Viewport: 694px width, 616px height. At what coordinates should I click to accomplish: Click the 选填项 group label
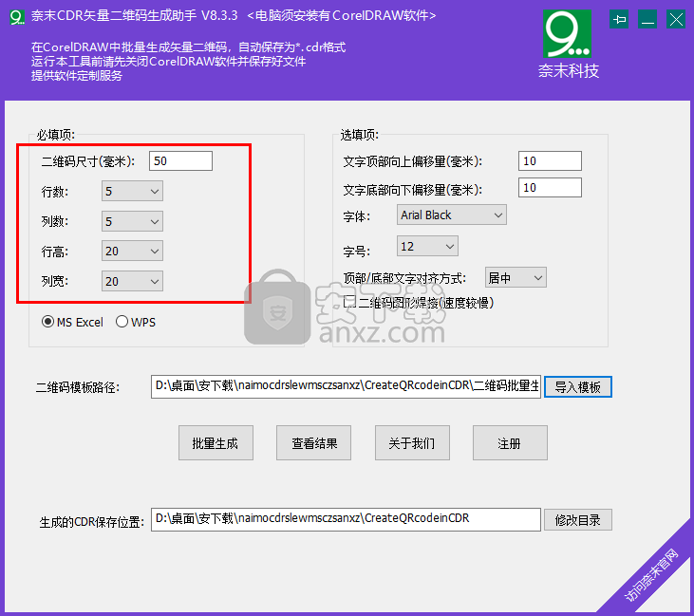click(x=360, y=135)
